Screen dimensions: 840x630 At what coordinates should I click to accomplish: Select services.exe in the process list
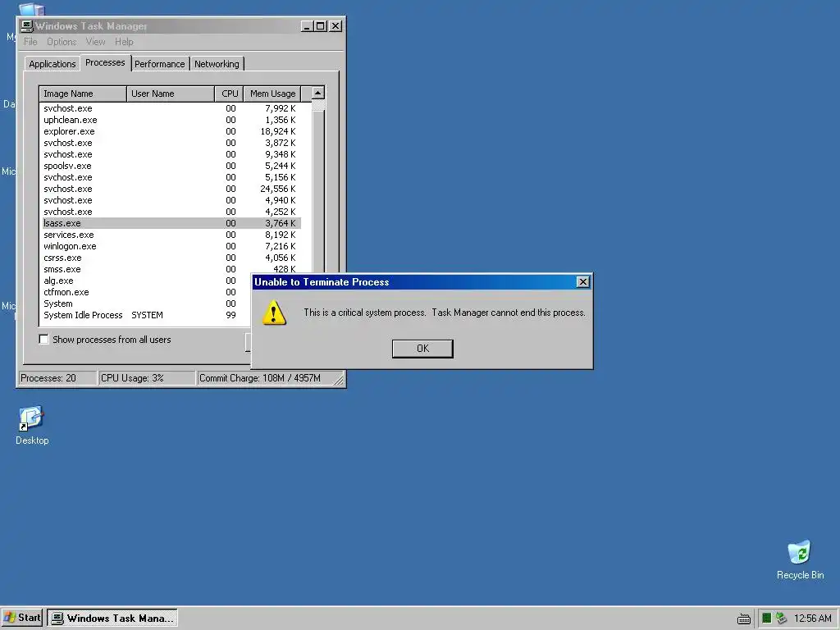point(171,235)
